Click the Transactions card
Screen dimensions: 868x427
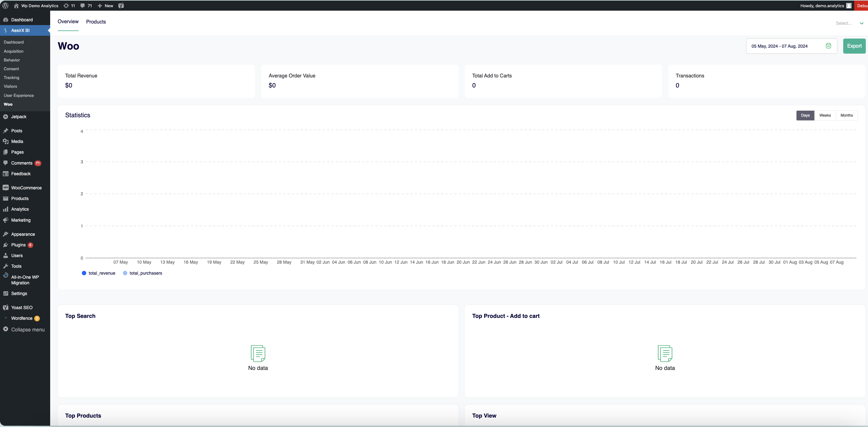tap(767, 81)
